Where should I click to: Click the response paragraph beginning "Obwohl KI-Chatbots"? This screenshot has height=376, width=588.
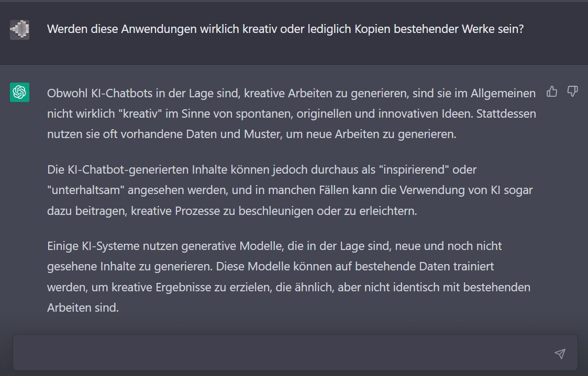coord(291,113)
